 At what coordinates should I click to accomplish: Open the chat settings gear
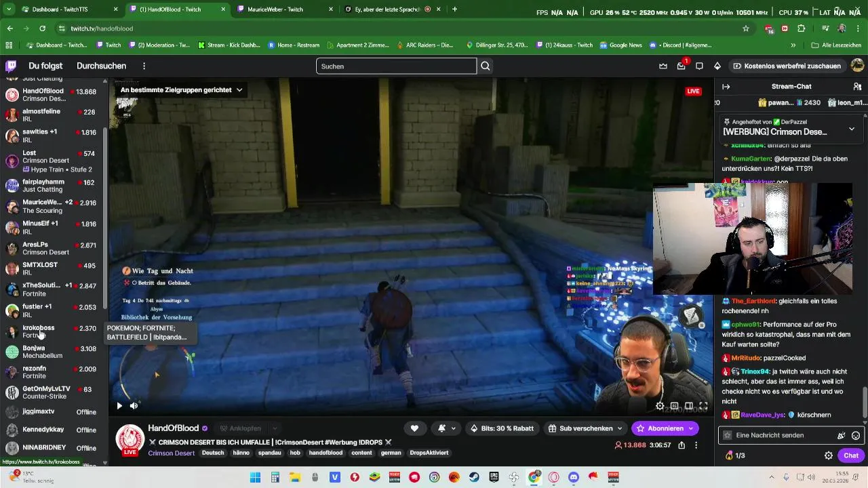[x=828, y=455]
